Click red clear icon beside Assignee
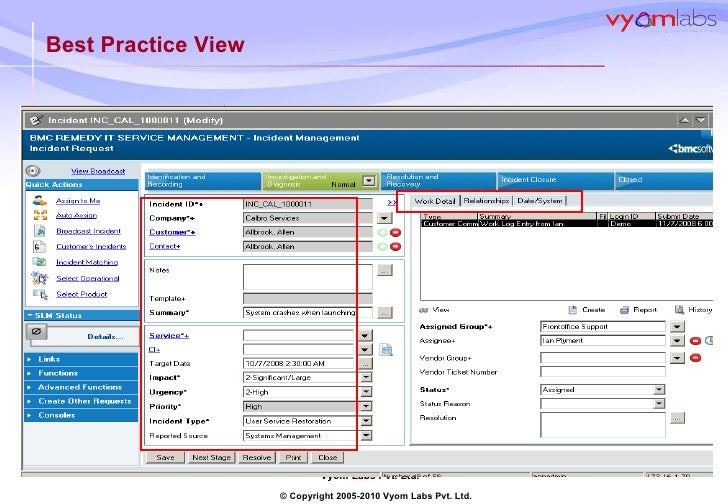The image size is (728, 504). click(695, 341)
